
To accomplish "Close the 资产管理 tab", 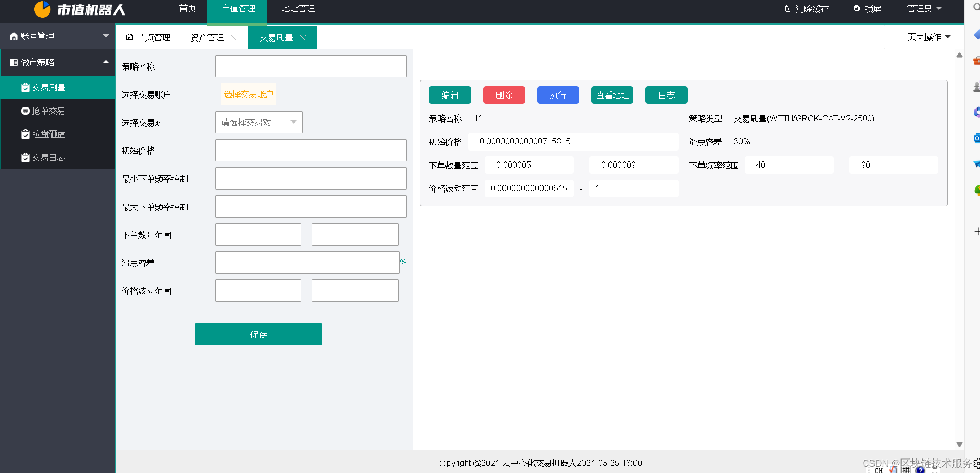I will pos(234,38).
